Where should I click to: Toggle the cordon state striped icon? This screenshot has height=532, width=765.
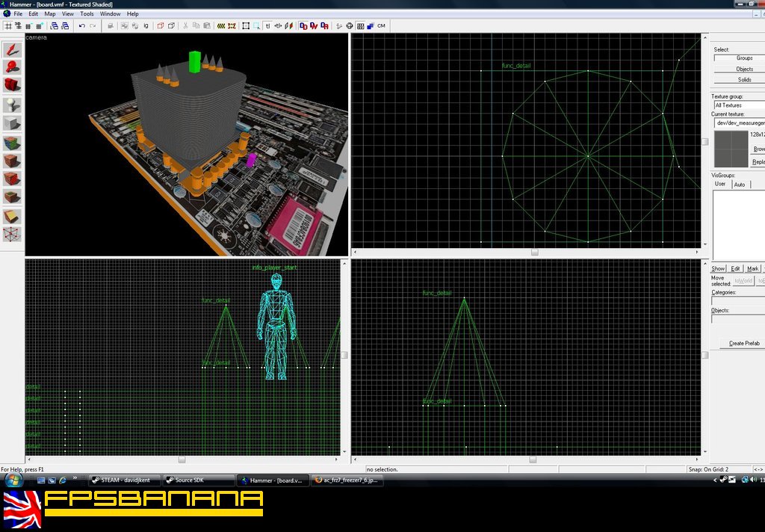point(221,26)
